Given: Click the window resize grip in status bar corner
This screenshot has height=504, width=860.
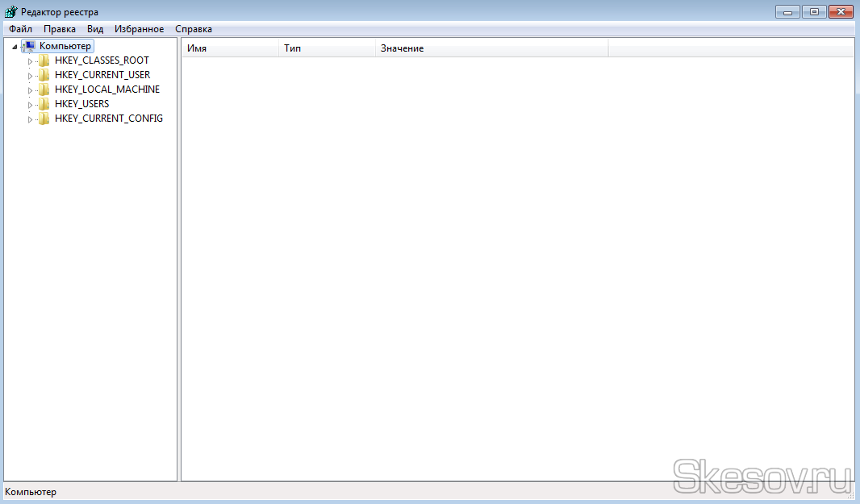Looking at the screenshot, I should click(x=850, y=495).
